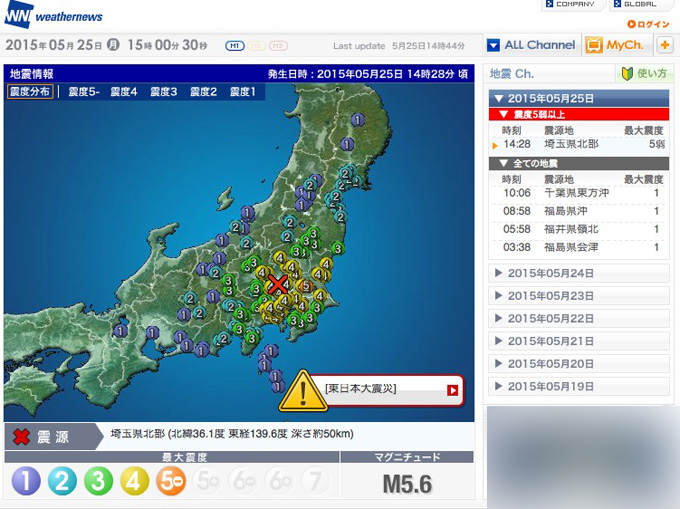Screen dimensions: 680x509
Task: Select the H1 display mode toggle
Action: click(235, 46)
